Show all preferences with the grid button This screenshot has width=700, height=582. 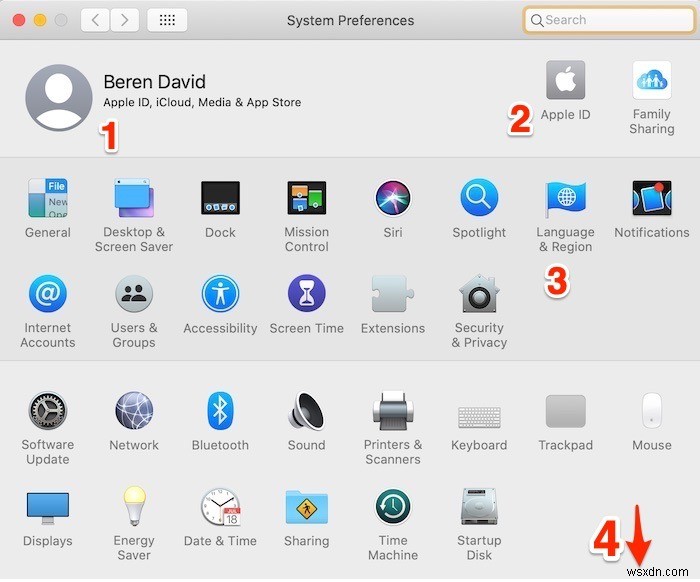click(167, 20)
